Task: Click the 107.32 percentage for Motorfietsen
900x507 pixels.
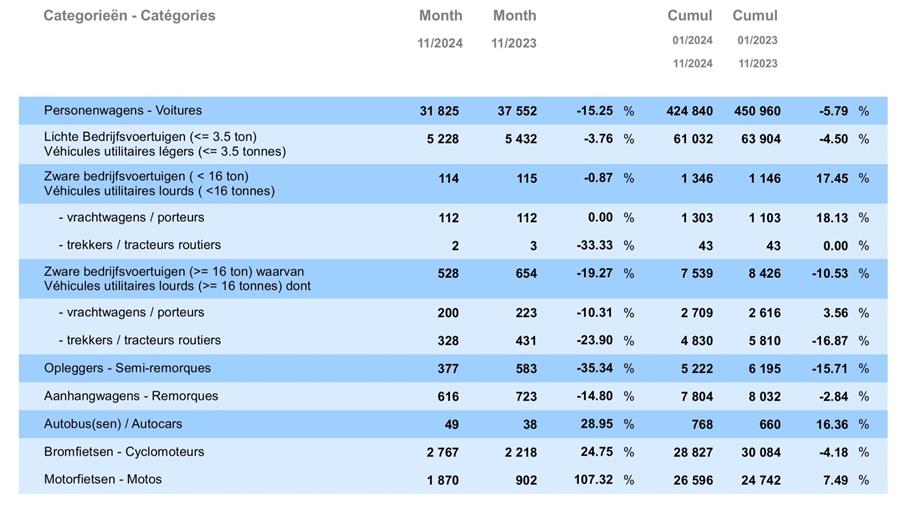Action: pos(590,480)
